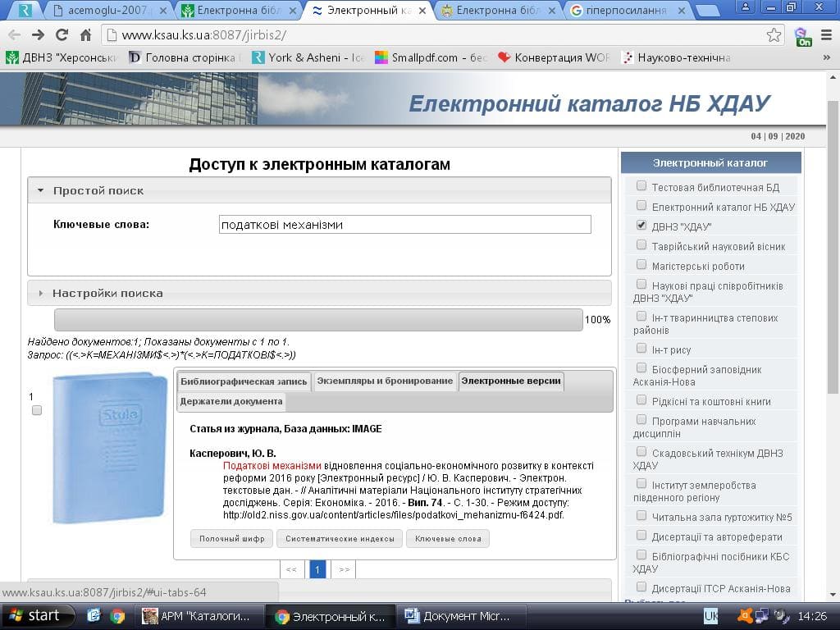Screen dimensions: 840x630
Task: Close the гіперпосилання Google tab
Action: pyautogui.click(x=682, y=10)
